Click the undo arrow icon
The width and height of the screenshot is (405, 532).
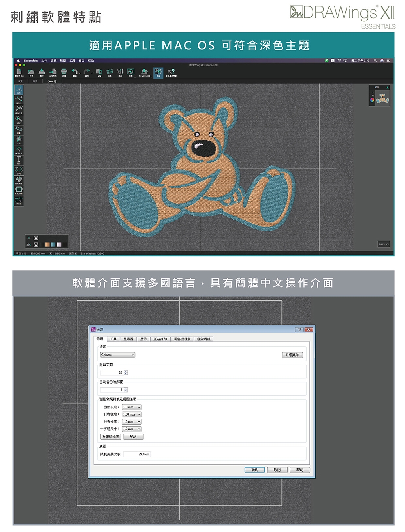(75, 72)
